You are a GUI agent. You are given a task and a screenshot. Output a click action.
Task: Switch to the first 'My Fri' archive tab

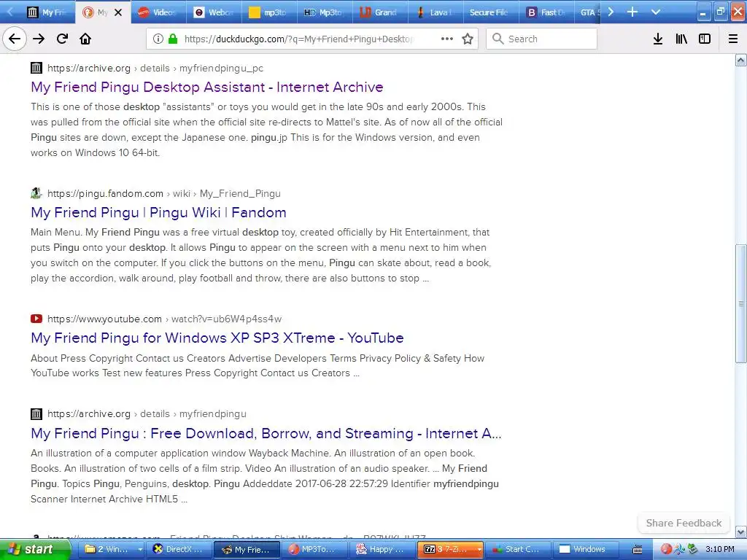coord(46,12)
